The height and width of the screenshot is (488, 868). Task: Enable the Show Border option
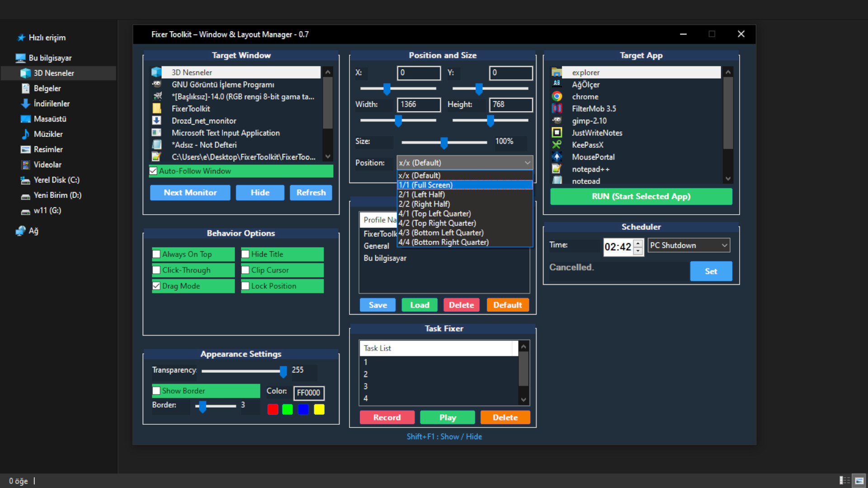[156, 390]
